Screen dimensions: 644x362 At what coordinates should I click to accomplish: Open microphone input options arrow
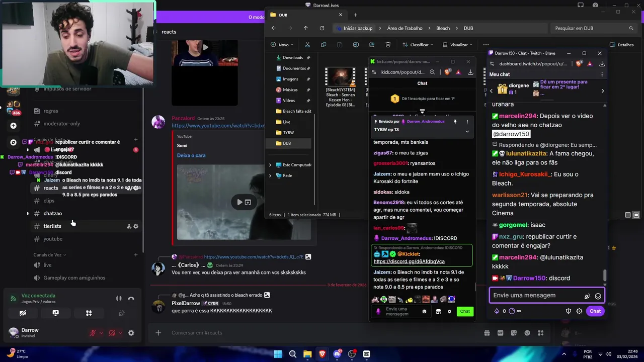point(102,333)
